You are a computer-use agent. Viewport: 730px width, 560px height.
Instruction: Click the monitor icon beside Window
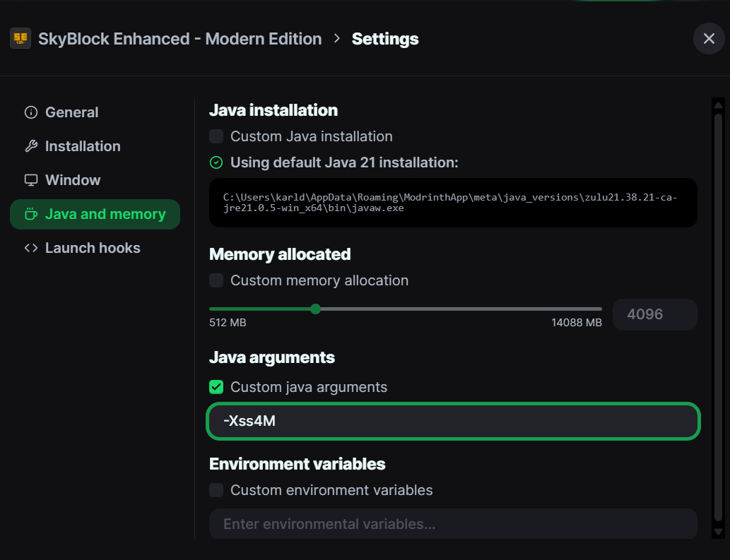[x=31, y=180]
